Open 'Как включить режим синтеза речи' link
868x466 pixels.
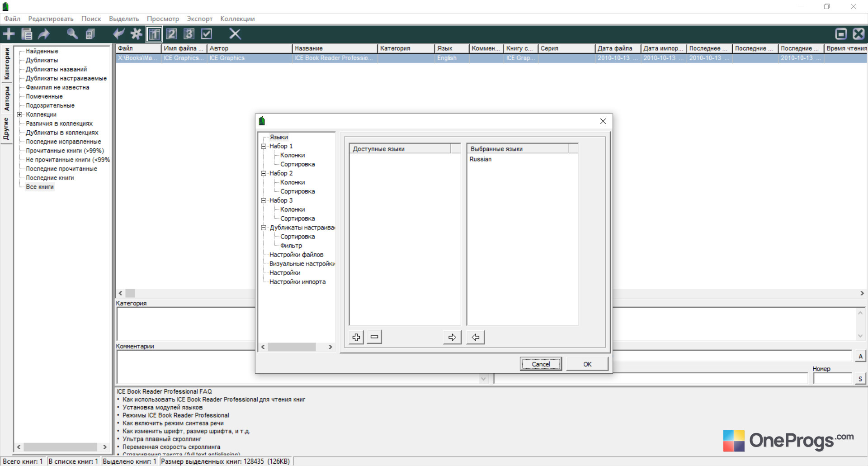click(x=173, y=423)
